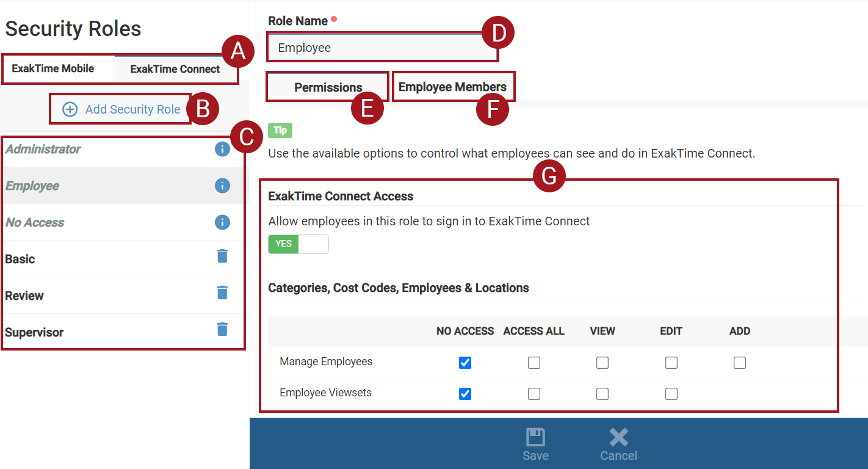Delete the Basic role using trash icon
Image resolution: width=868 pixels, height=469 pixels.
pos(222,256)
